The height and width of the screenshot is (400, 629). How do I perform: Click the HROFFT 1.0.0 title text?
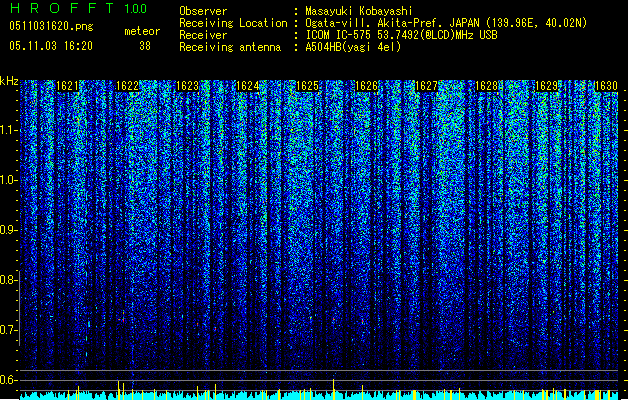(78, 8)
